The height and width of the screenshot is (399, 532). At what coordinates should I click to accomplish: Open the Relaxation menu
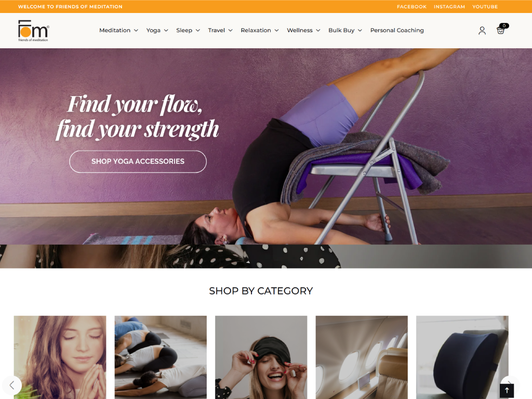(260, 30)
